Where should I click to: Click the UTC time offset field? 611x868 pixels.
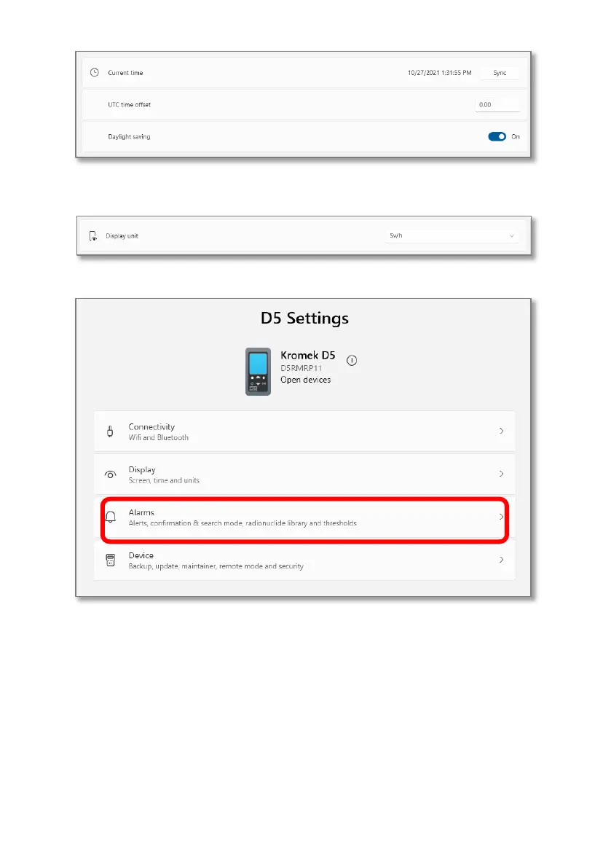coord(497,105)
